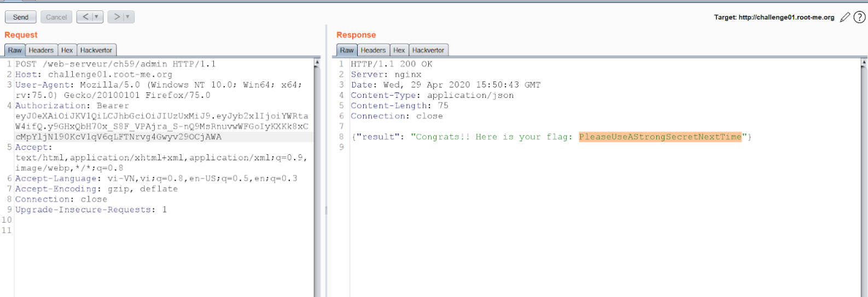868x297 pixels.
Task: Click the JWT line starting with 'eyJ0eXAi'
Action: point(162,116)
